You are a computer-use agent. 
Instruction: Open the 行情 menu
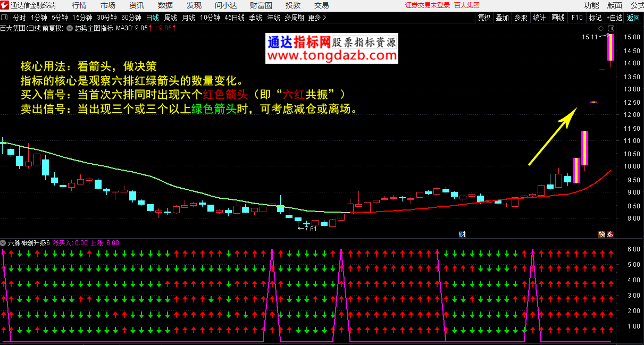click(79, 5)
